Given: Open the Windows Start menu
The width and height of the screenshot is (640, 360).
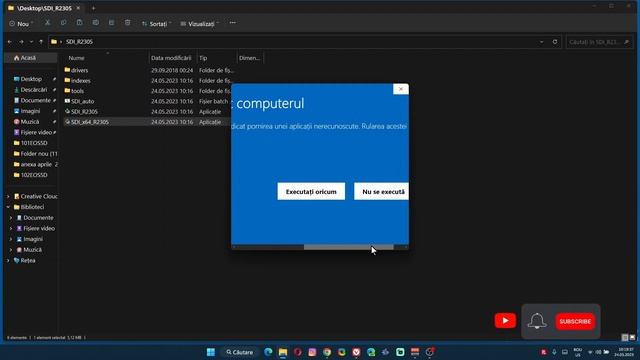Looking at the screenshot, I should (211, 352).
